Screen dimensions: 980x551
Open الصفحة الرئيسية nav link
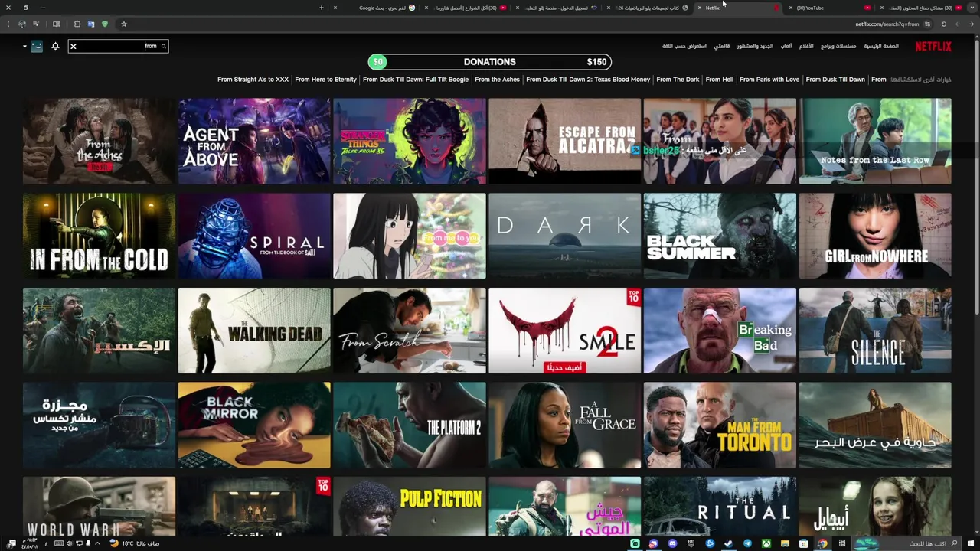click(x=881, y=46)
